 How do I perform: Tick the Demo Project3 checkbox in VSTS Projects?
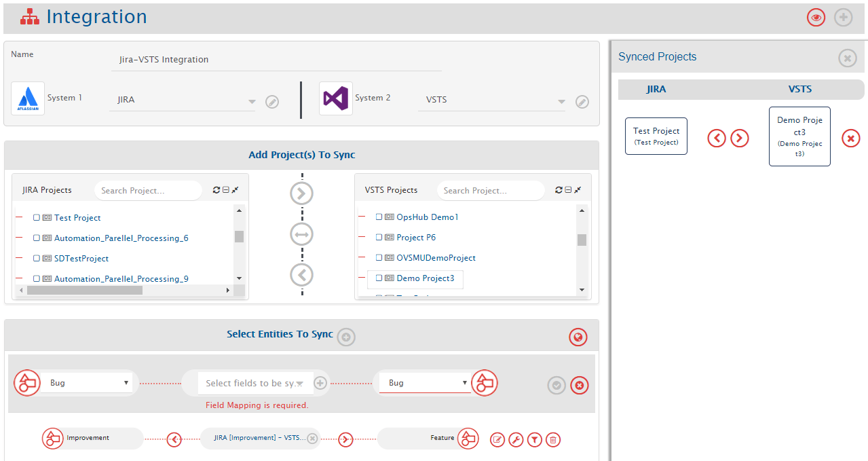tap(379, 278)
